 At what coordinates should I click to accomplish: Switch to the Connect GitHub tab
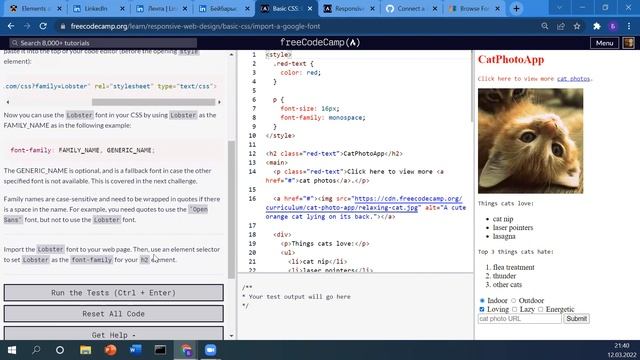(x=411, y=8)
